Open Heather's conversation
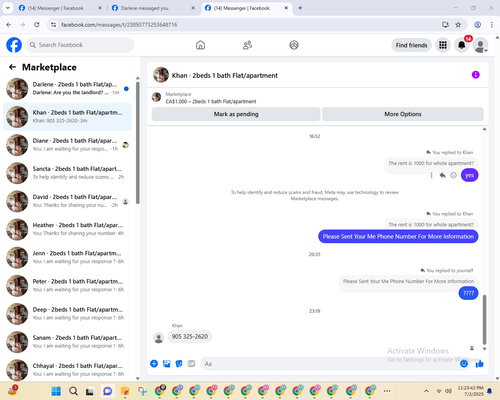The image size is (500, 400). [x=67, y=229]
